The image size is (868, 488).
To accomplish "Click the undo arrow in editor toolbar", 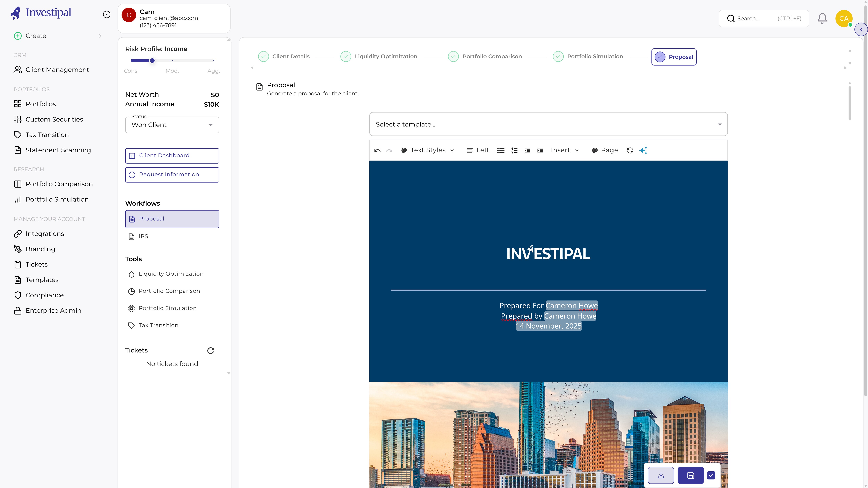I will click(377, 151).
